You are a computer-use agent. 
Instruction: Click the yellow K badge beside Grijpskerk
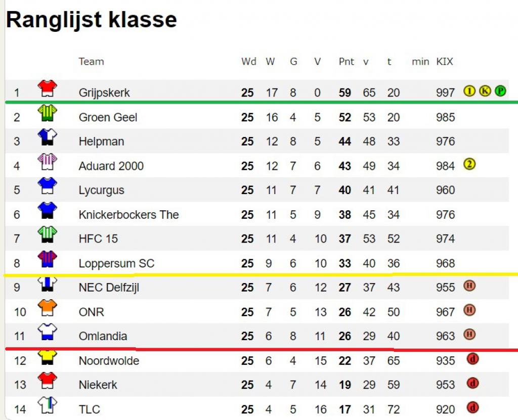point(485,90)
